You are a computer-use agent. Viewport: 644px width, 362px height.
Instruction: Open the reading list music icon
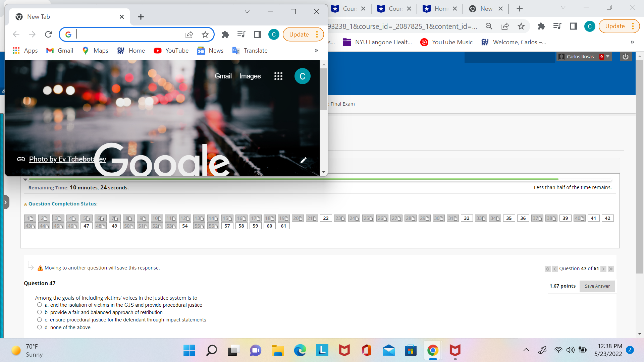point(241,34)
